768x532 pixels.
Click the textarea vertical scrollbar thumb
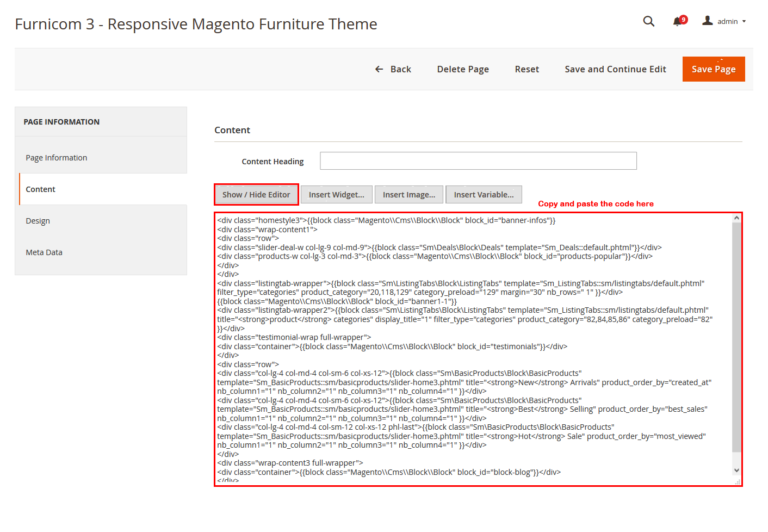coord(736,337)
